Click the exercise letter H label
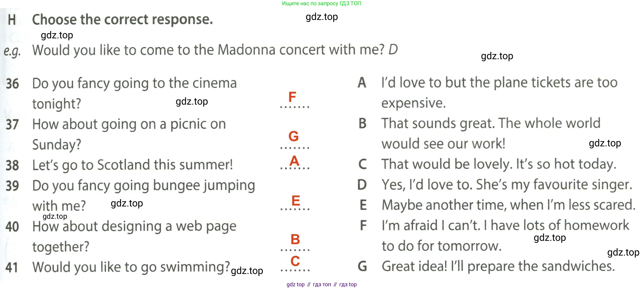 (x=12, y=20)
